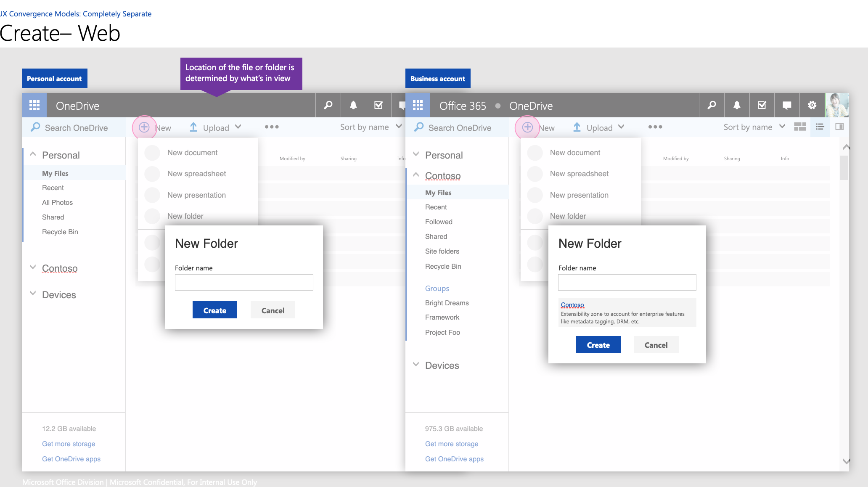
Task: Click notifications bell in Office 365 header
Action: coord(737,105)
